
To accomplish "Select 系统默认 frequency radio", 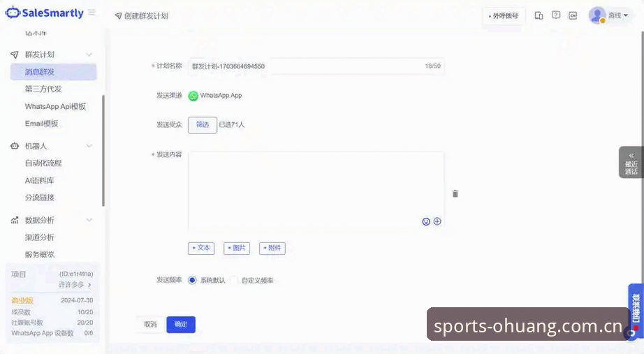I will pyautogui.click(x=192, y=280).
